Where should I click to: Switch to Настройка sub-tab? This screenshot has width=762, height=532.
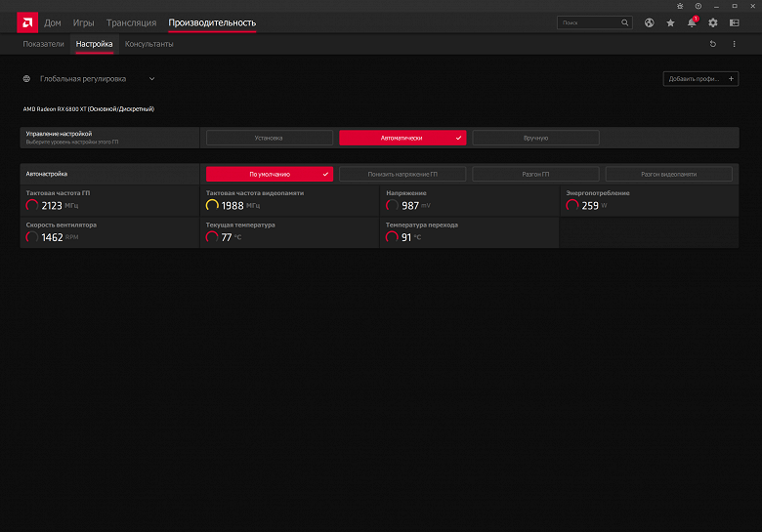click(95, 44)
